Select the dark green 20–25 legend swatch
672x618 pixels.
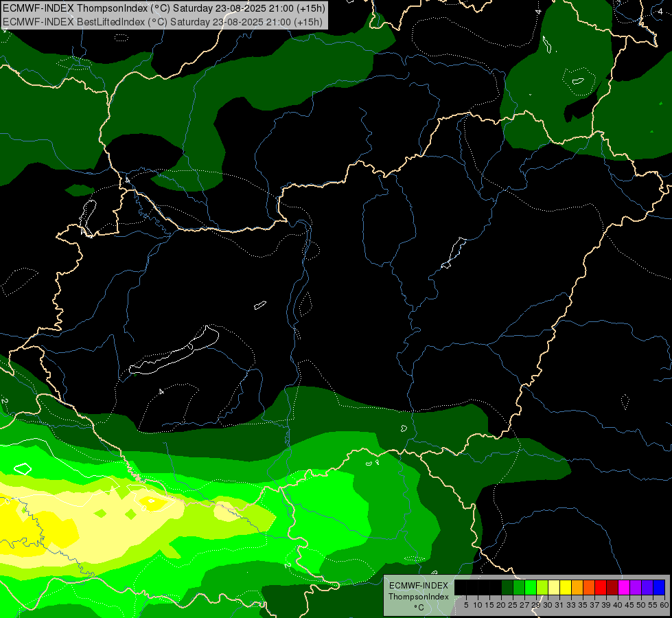[507, 587]
